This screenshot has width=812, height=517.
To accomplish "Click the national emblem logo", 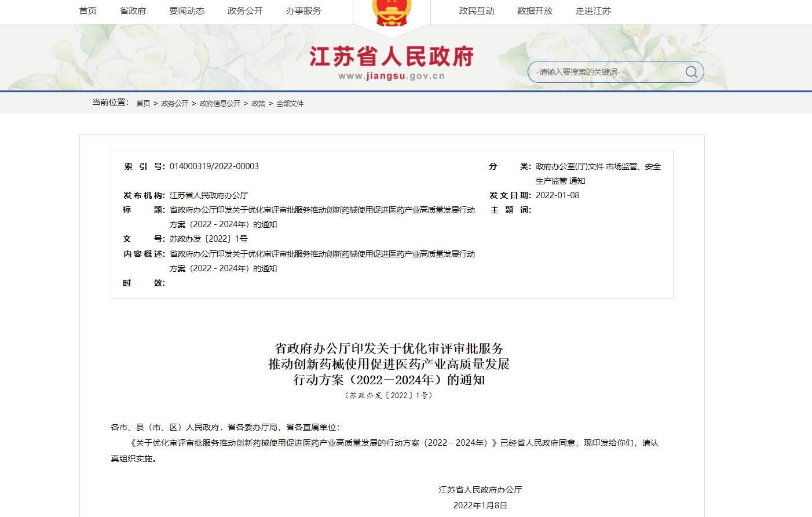I will [392, 13].
